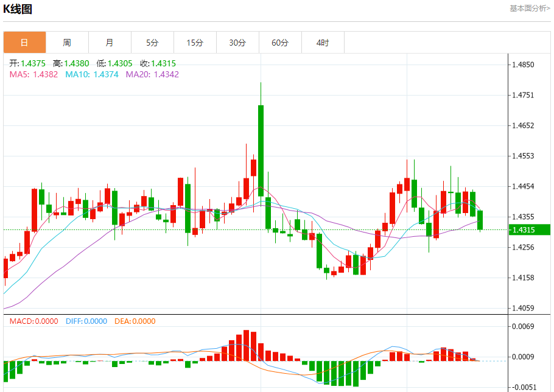
Task: Click the MA10: 1.4374 indicator label
Action: pos(92,74)
